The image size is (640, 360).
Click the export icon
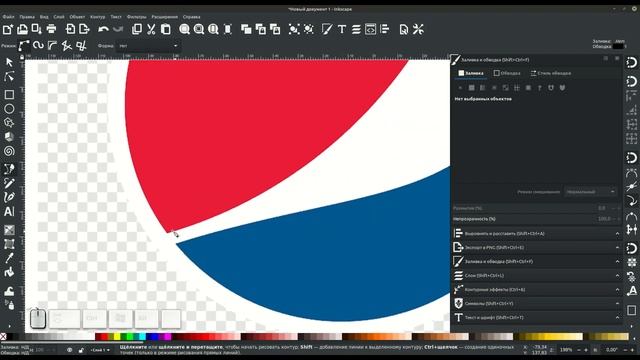pos(84,29)
